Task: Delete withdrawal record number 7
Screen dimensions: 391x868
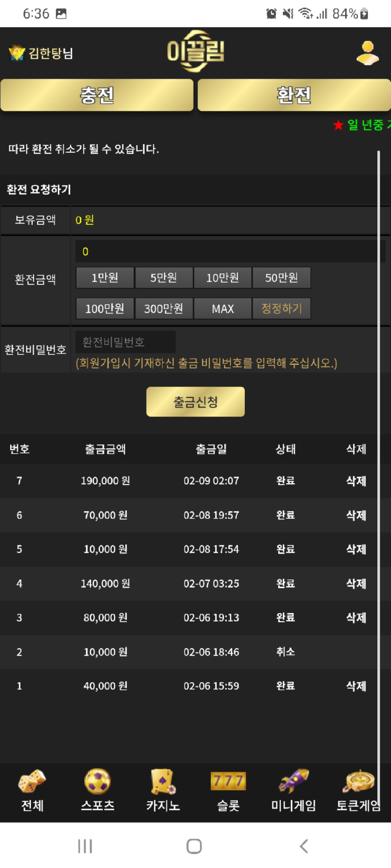Action: tap(356, 481)
